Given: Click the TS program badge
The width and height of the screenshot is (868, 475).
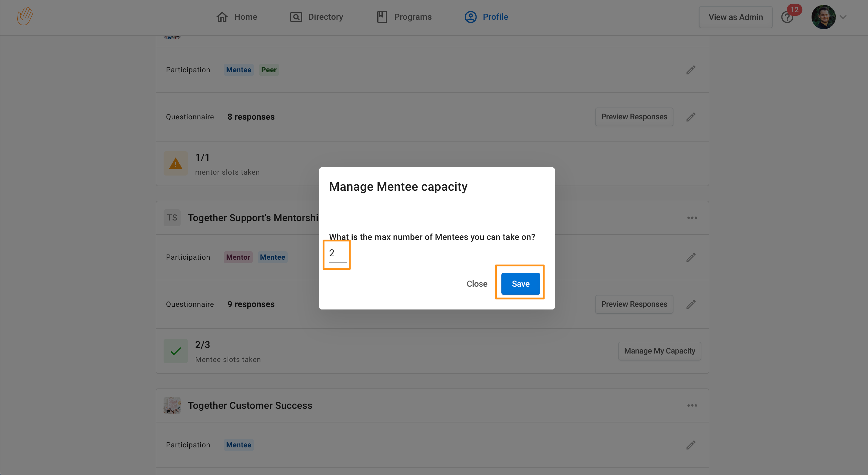Looking at the screenshot, I should pos(172,218).
